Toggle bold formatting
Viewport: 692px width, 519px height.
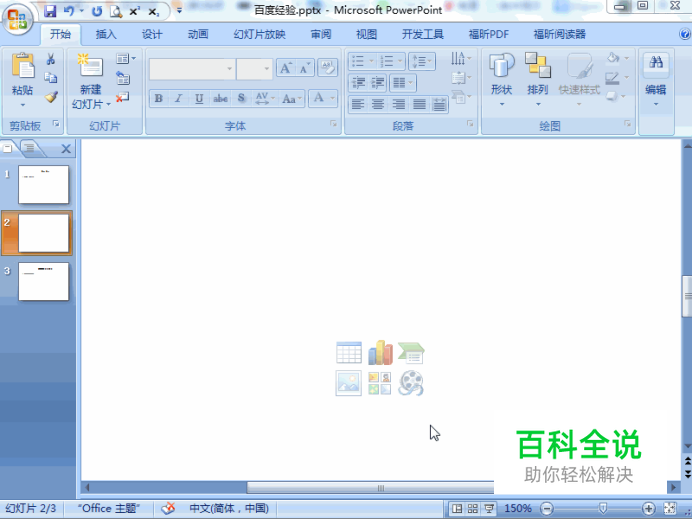(159, 98)
